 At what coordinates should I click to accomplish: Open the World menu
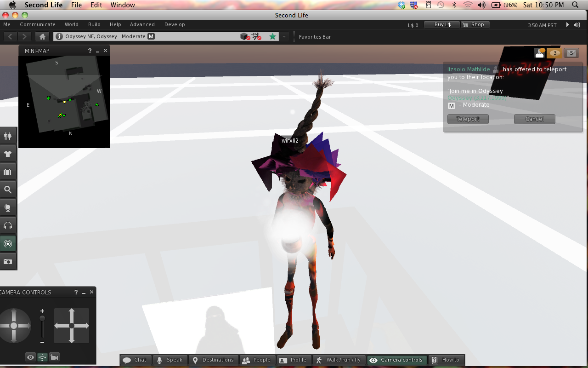[72, 24]
